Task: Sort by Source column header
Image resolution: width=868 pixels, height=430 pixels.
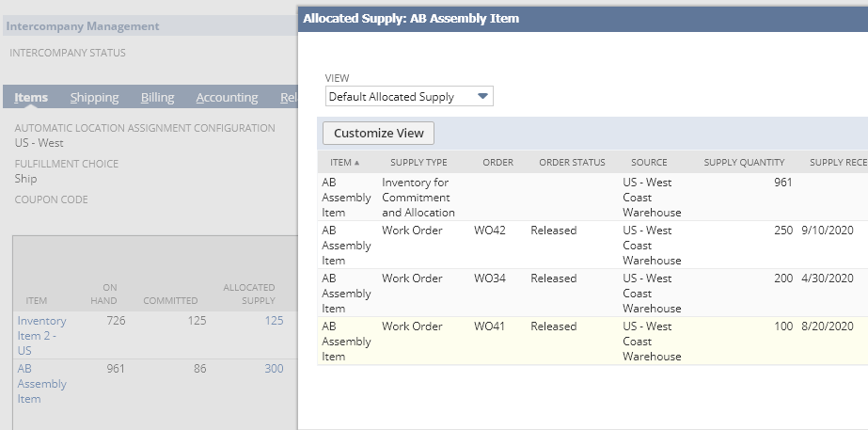Action: (649, 162)
